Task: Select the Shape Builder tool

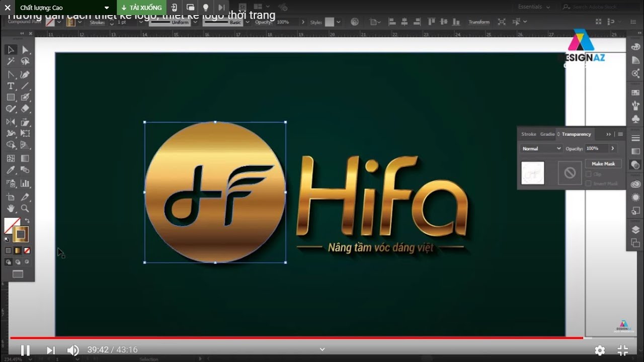Action: [x=11, y=145]
